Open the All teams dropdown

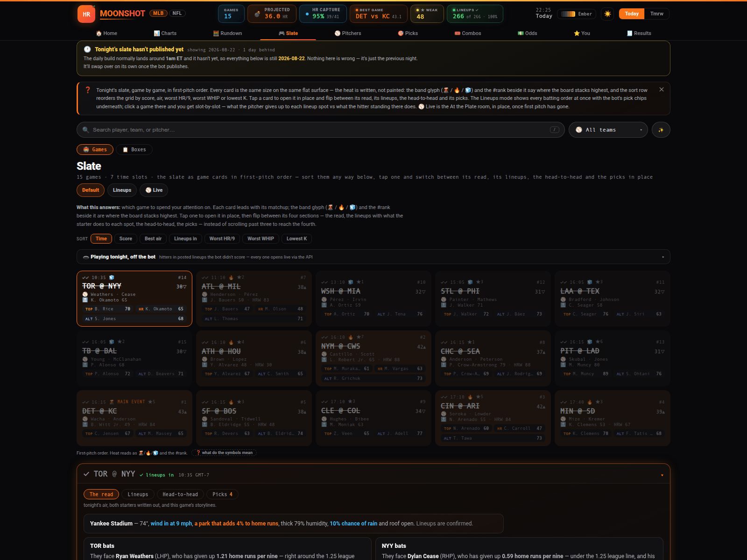tap(608, 130)
